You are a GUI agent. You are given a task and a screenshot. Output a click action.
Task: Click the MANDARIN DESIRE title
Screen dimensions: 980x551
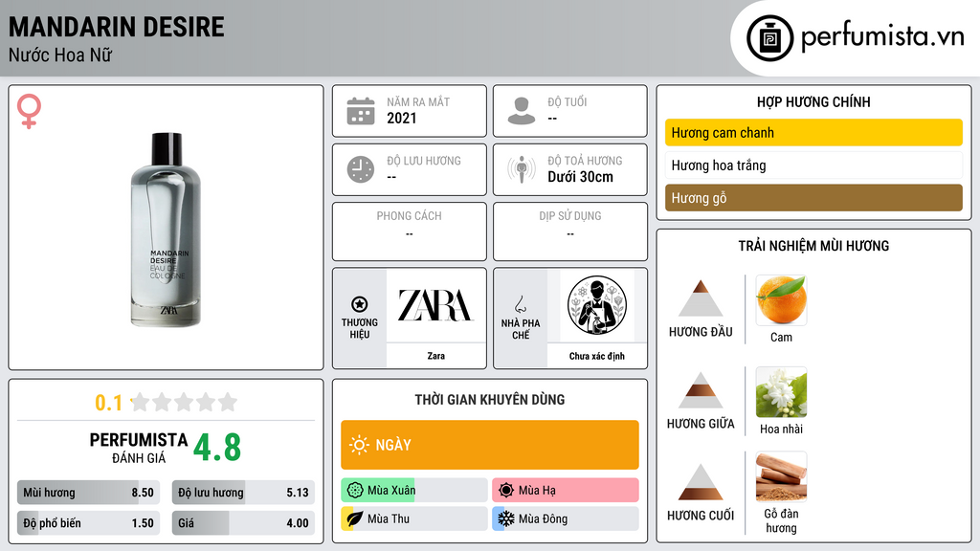116,28
